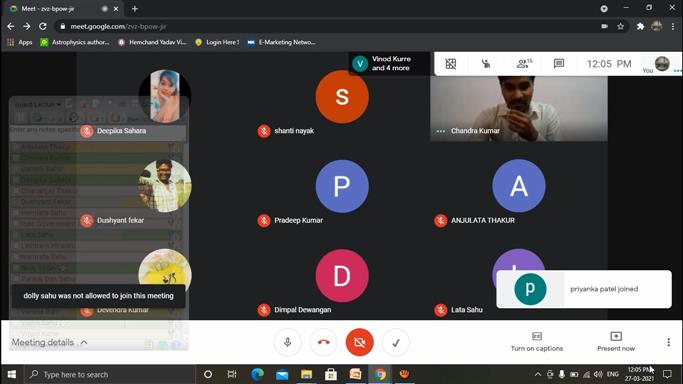Click ANJULATA THAKUR avatar
Viewport: 683px width, 384px height.
tap(519, 186)
